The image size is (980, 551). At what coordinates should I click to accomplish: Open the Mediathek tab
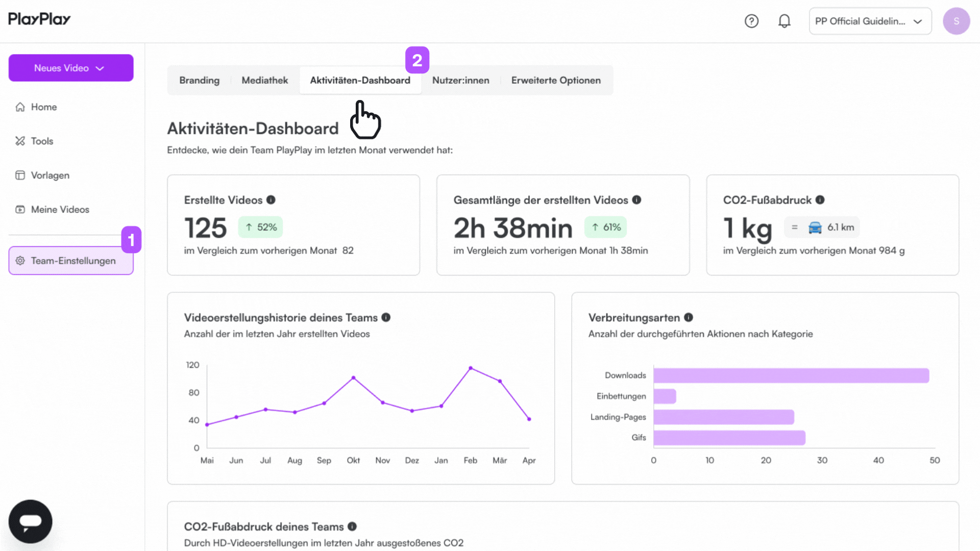(264, 80)
